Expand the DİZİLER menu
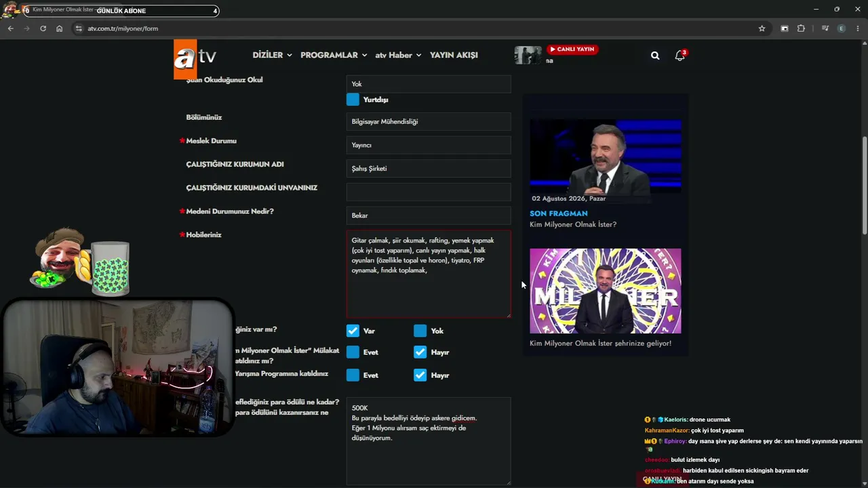 (x=272, y=55)
